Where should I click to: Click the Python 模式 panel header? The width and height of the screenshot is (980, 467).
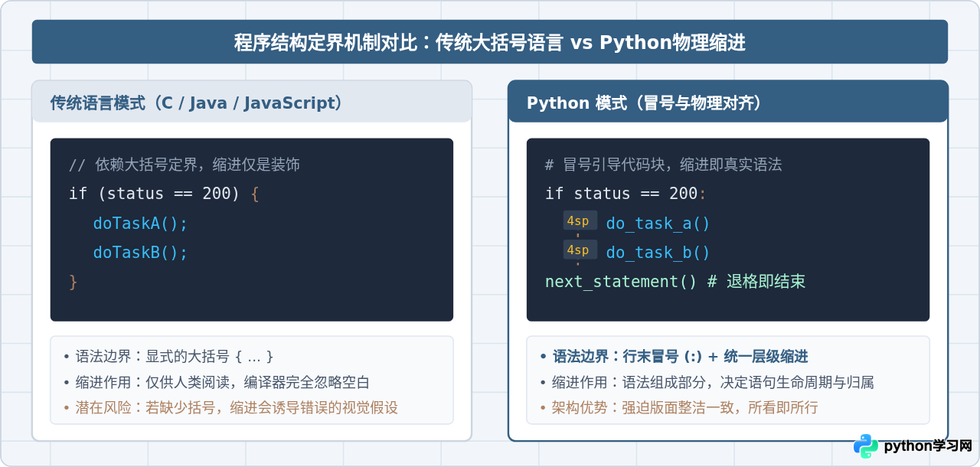pyautogui.click(x=728, y=102)
